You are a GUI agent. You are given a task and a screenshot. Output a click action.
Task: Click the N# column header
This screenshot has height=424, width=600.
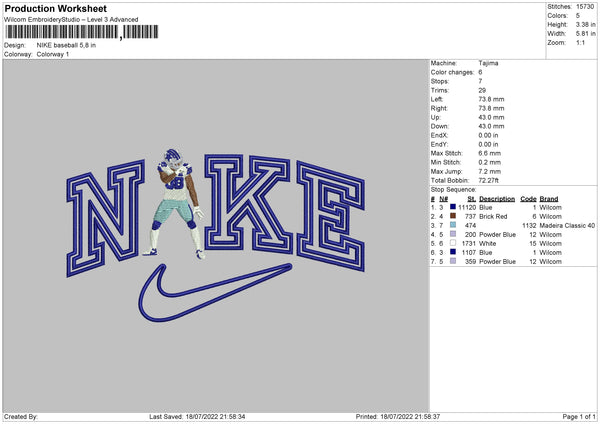443,199
